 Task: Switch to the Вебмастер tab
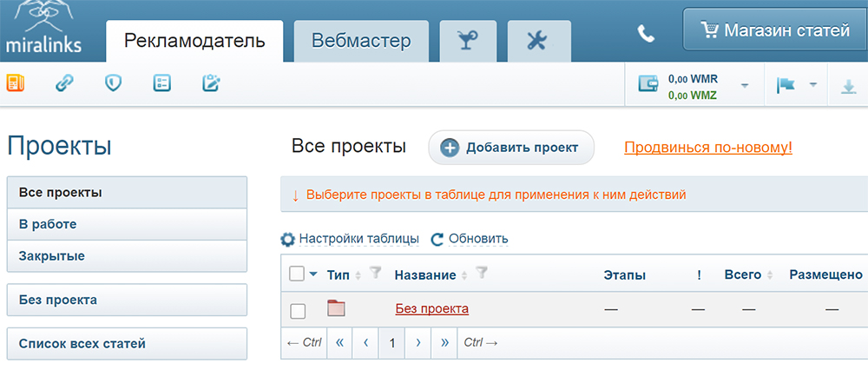point(360,41)
